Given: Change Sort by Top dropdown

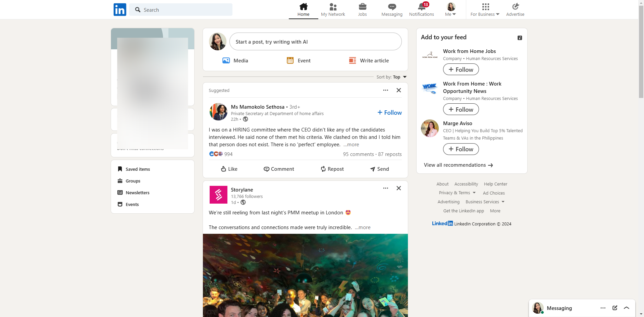Looking at the screenshot, I should point(391,77).
